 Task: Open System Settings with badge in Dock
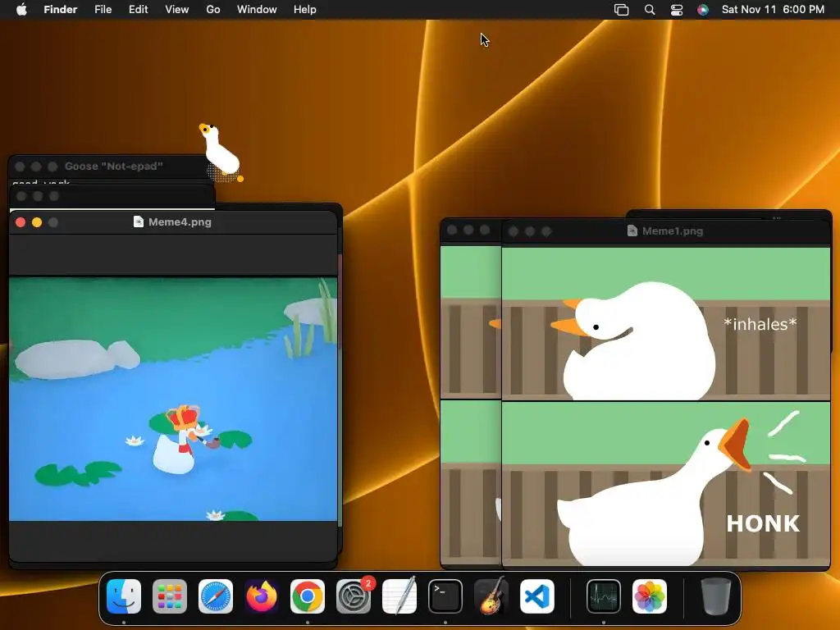point(354,596)
